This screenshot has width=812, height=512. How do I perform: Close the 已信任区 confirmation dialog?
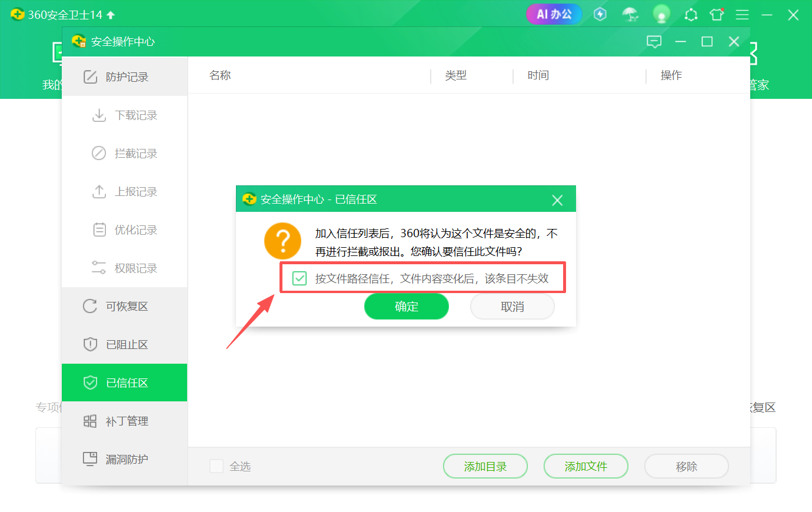tap(557, 200)
